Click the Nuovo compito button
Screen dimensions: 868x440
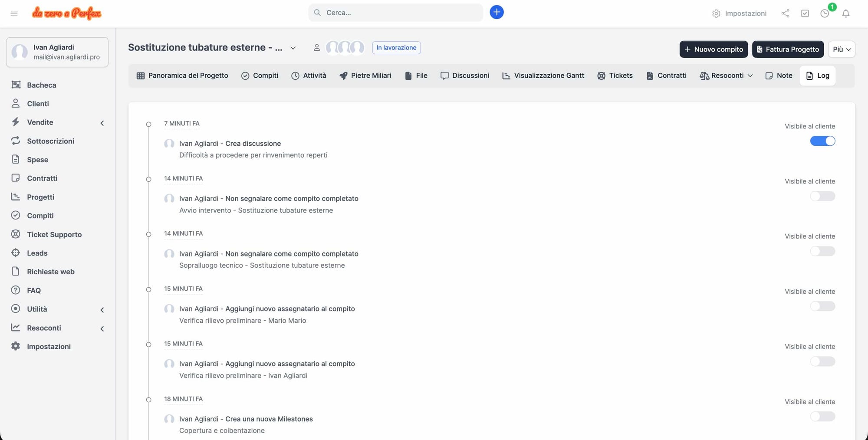pyautogui.click(x=713, y=49)
